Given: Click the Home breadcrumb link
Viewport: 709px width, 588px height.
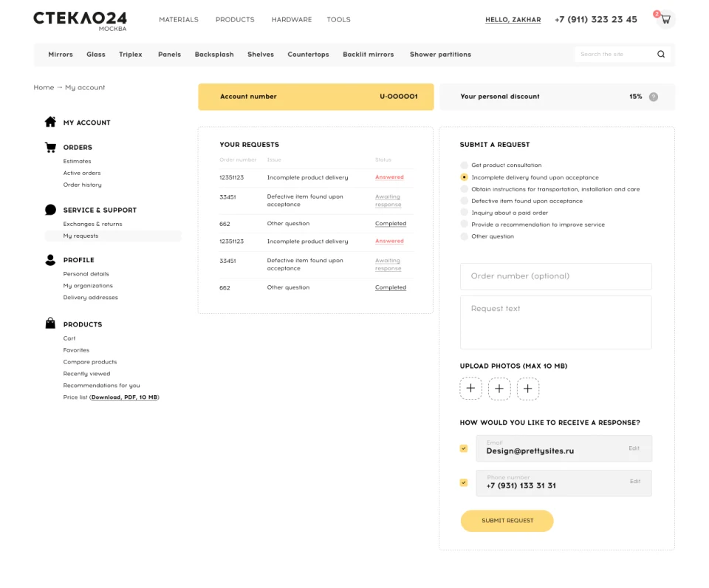Looking at the screenshot, I should click(44, 87).
